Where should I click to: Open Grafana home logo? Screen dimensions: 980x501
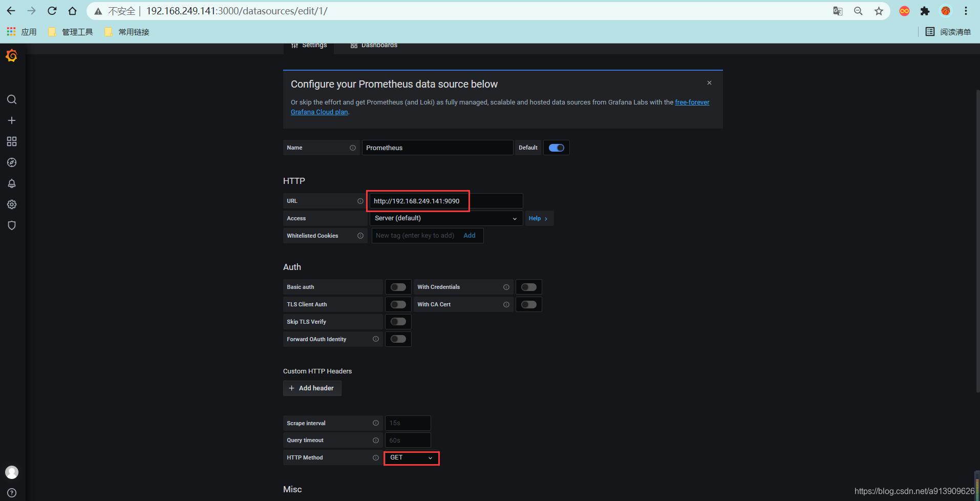coord(12,55)
